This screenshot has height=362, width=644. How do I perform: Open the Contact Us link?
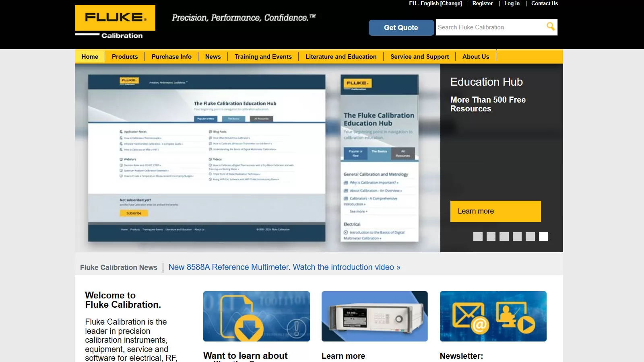coord(545,3)
